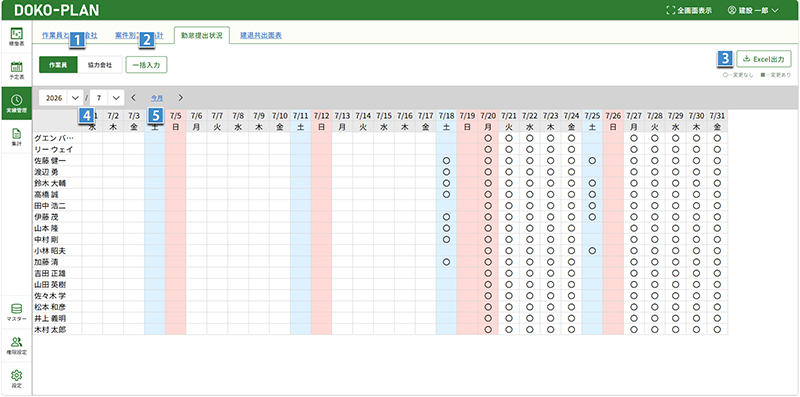Click worker name 渡辺 勇
The image size is (800, 397).
click(x=46, y=171)
